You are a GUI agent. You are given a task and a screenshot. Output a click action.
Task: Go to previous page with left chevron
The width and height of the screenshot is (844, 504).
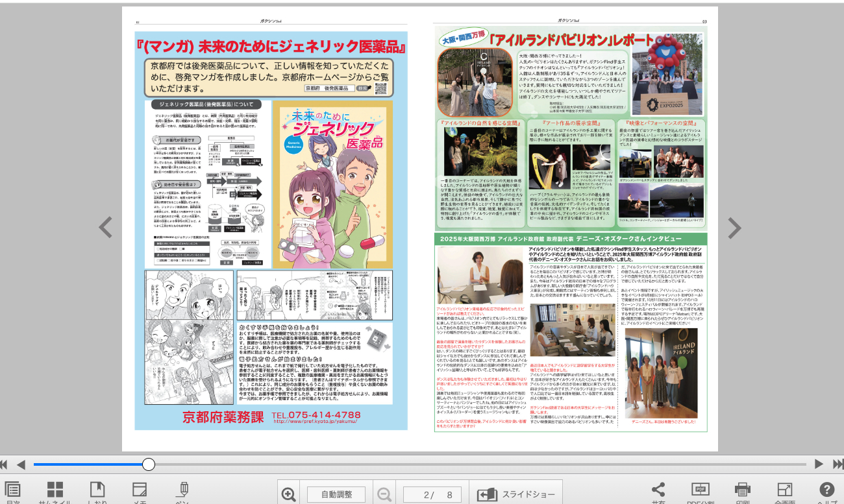coord(105,228)
